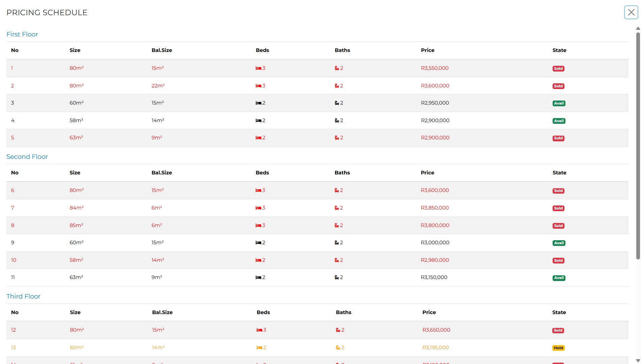Click the Avail badge for unit 3

[559, 103]
